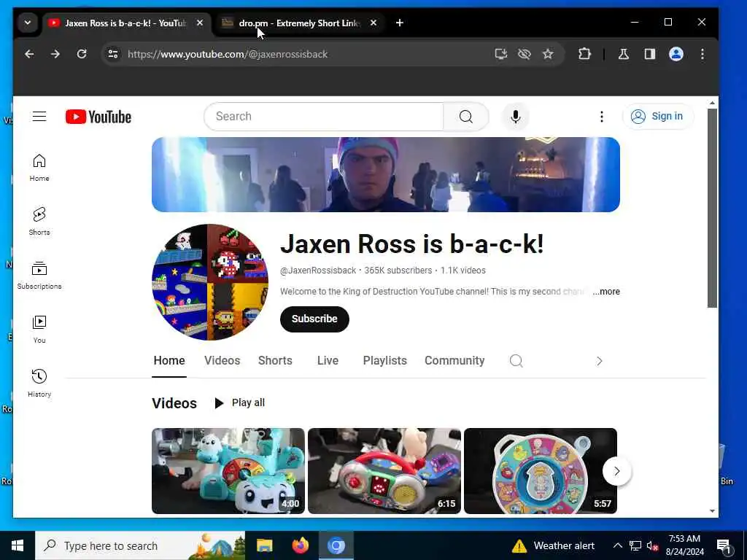Go forward with the browser forward arrow

[x=55, y=54]
